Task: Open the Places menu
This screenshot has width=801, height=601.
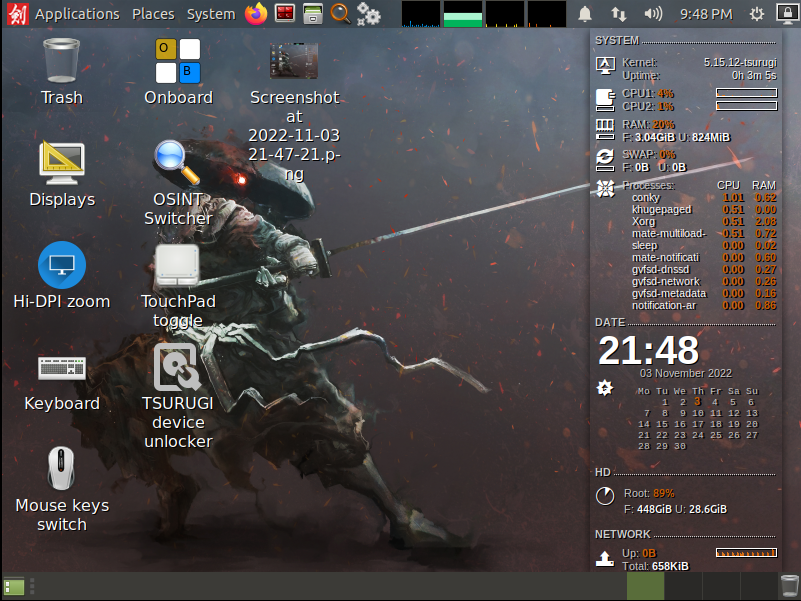Action: [x=153, y=14]
